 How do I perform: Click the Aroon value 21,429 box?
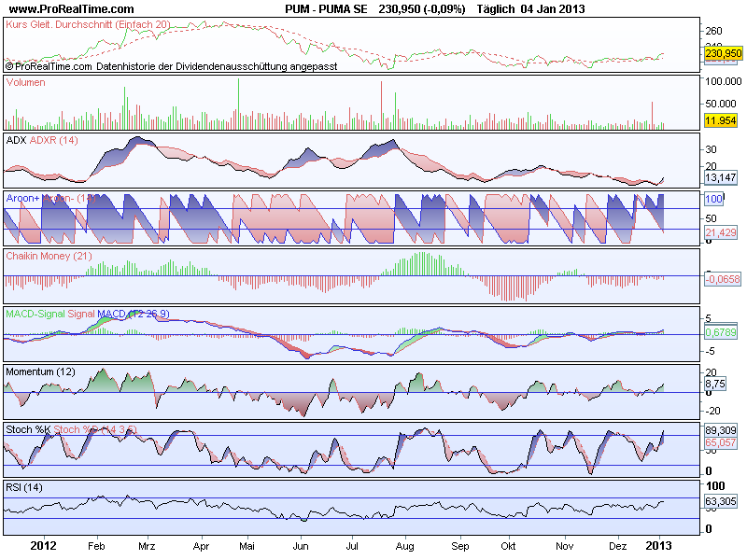720,232
